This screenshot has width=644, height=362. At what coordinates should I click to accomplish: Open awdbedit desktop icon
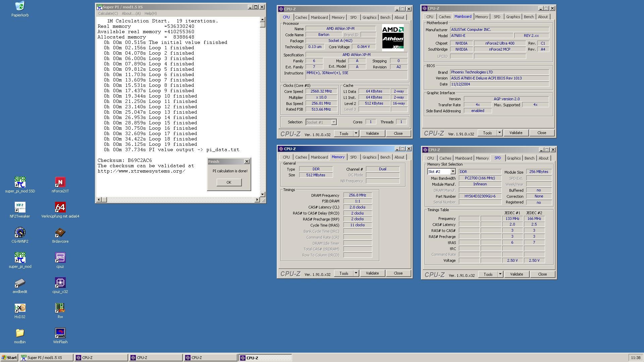tap(20, 285)
